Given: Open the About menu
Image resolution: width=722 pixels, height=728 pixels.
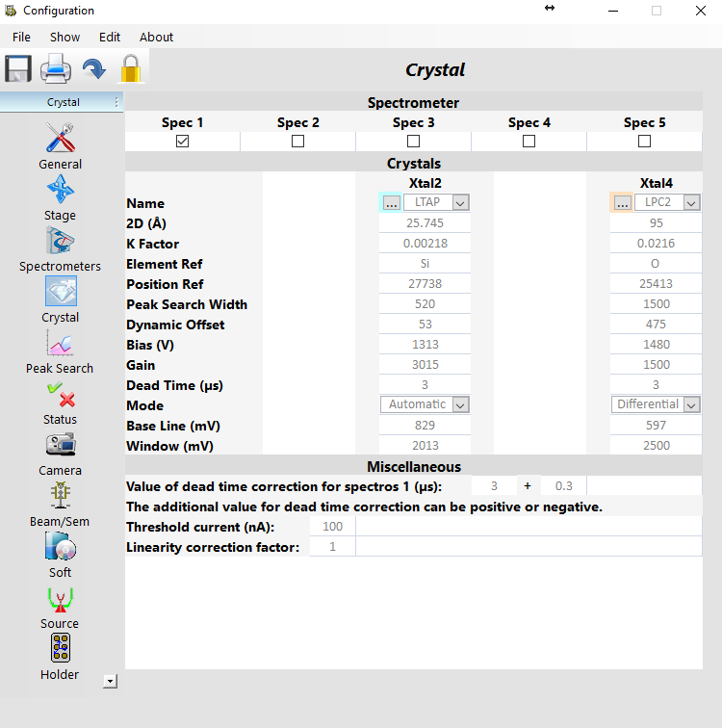Looking at the screenshot, I should click(x=156, y=38).
